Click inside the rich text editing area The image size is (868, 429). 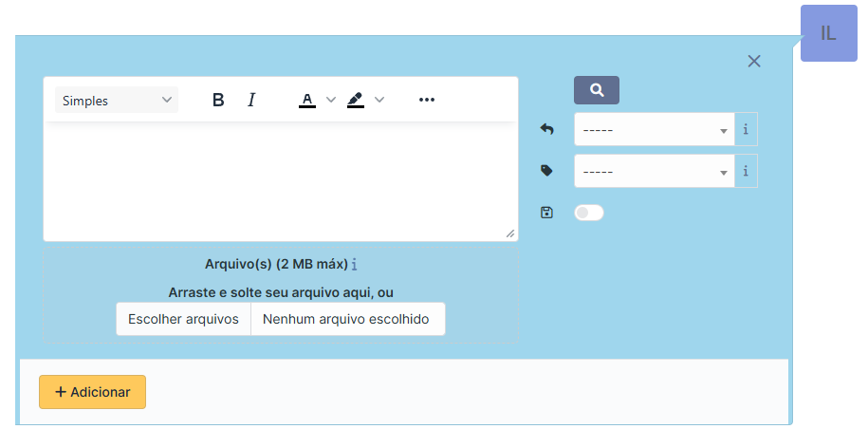[281, 181]
